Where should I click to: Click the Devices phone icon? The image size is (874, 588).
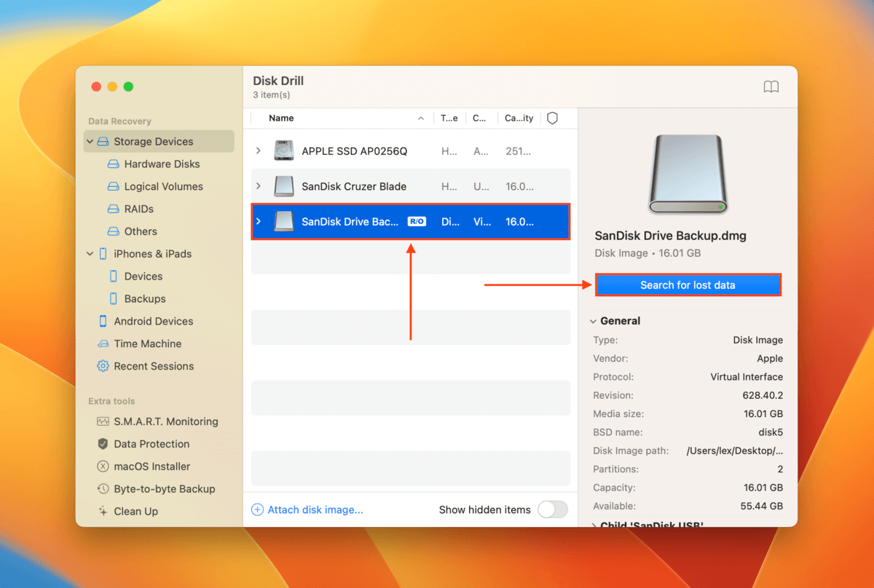pyautogui.click(x=113, y=277)
